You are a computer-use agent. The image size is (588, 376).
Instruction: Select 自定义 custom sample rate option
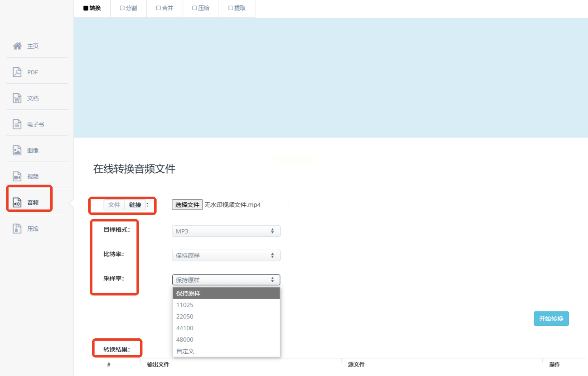pos(185,351)
